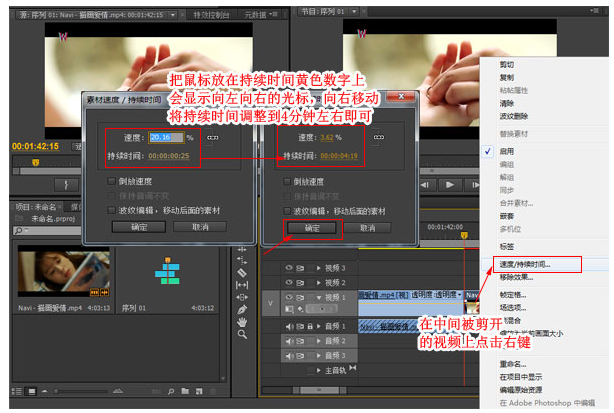This screenshot has width=614, height=413.
Task: Hide the 视频 3 track with its eye icon
Action: (289, 268)
